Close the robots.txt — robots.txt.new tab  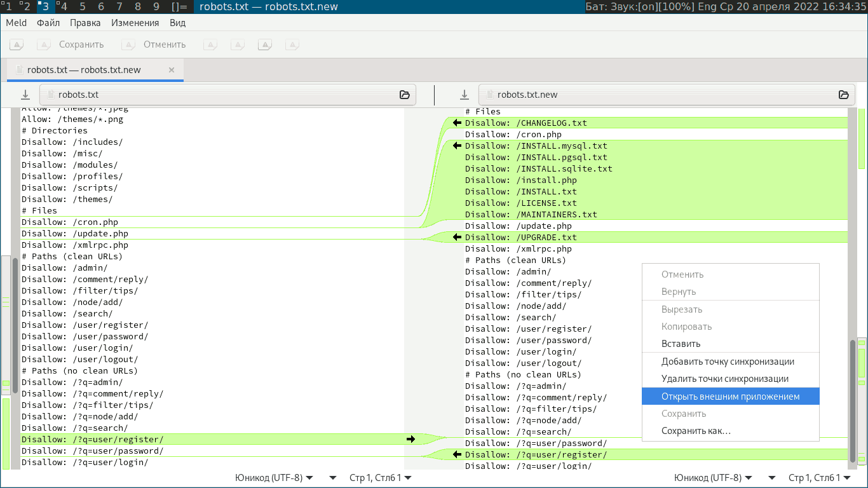click(x=172, y=70)
